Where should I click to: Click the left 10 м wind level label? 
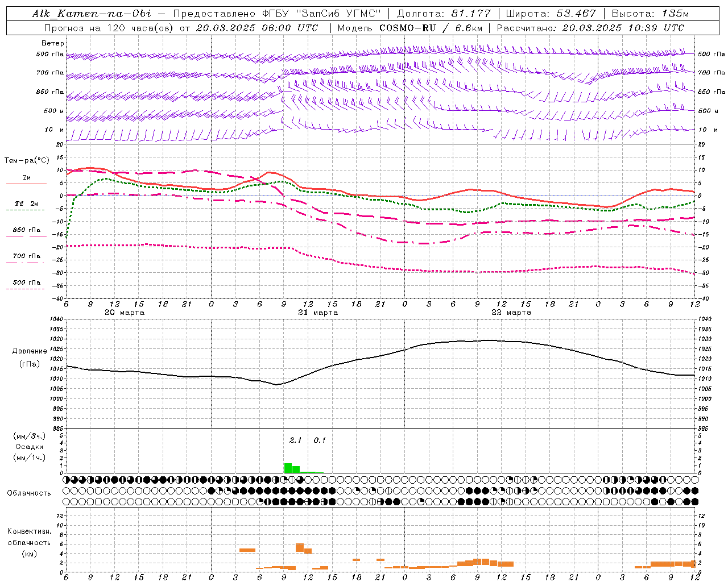coord(55,130)
